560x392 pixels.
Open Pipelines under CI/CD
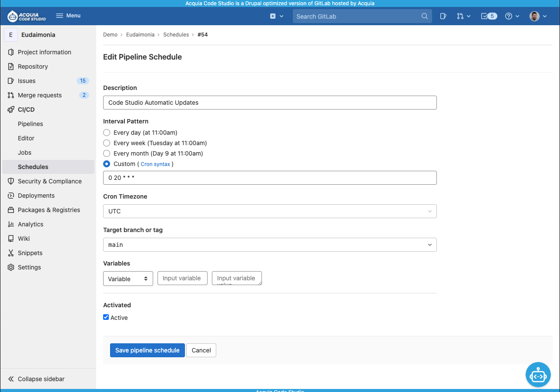48,124
